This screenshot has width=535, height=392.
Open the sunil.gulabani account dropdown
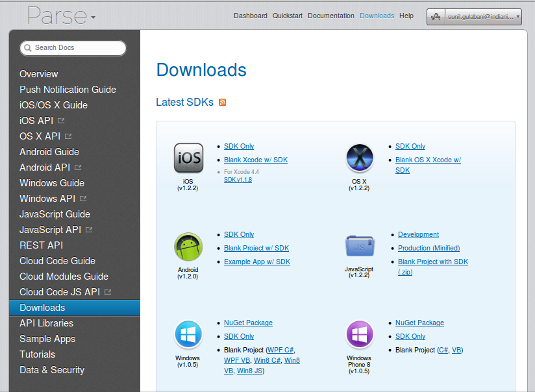(x=483, y=17)
